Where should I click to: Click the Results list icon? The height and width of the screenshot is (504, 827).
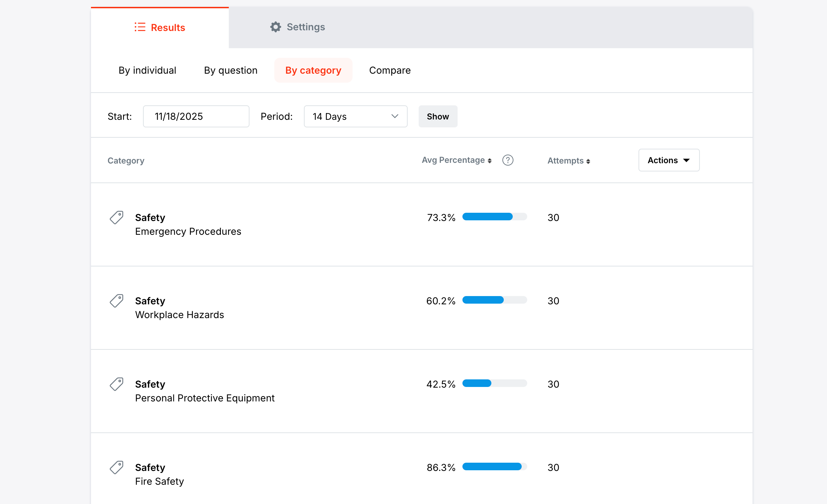[140, 27]
